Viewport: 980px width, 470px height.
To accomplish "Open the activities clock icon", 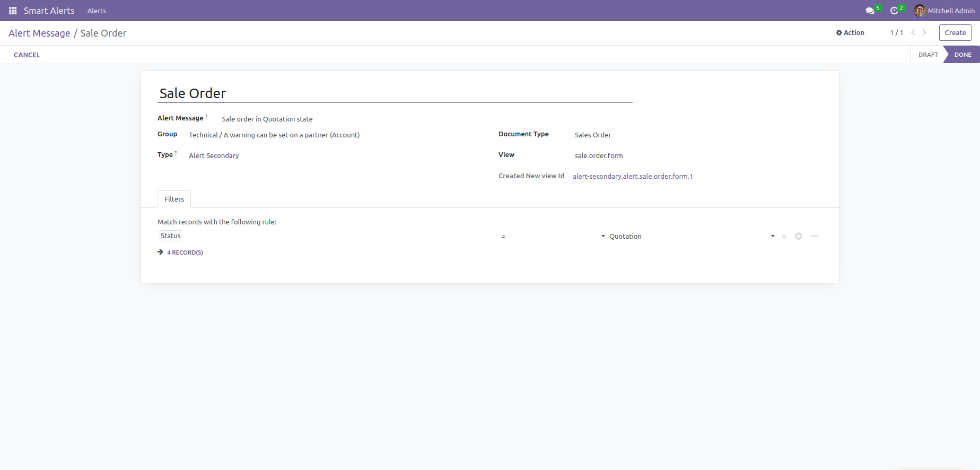I will tap(894, 11).
